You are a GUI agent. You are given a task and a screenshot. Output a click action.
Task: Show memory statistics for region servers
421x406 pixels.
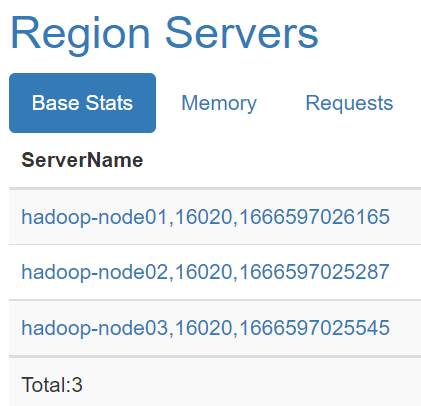click(x=219, y=103)
